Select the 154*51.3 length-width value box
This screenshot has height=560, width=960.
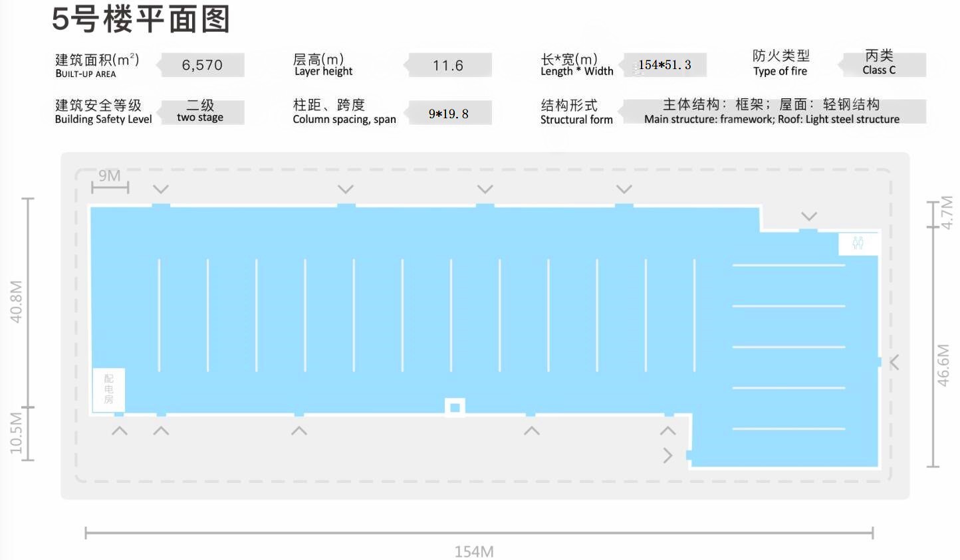click(664, 65)
